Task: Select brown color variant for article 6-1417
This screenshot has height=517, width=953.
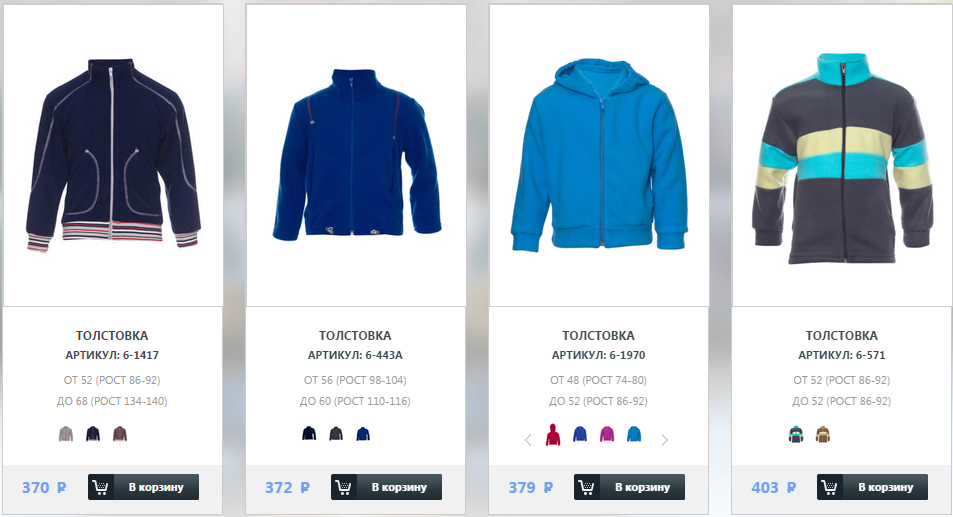Action: (120, 434)
